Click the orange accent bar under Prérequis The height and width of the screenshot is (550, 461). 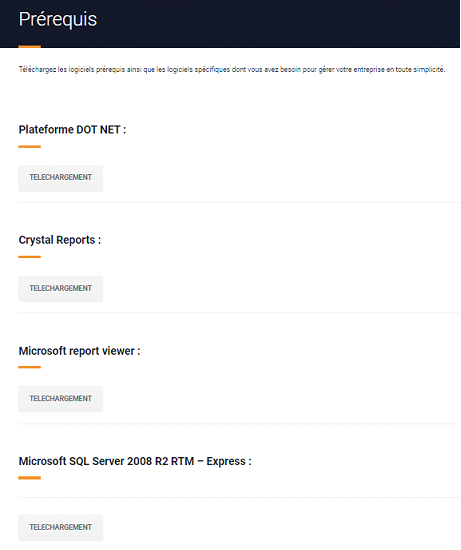(29, 46)
